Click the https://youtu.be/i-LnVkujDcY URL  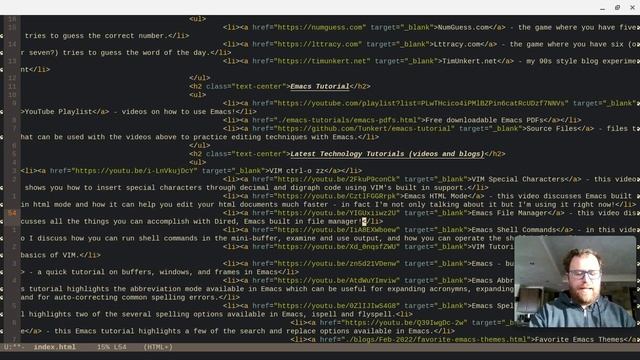point(134,171)
